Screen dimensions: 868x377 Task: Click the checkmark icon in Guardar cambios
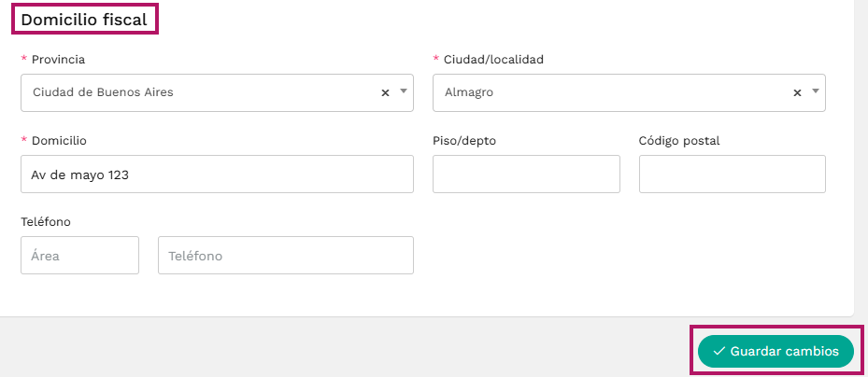pyautogui.click(x=719, y=351)
